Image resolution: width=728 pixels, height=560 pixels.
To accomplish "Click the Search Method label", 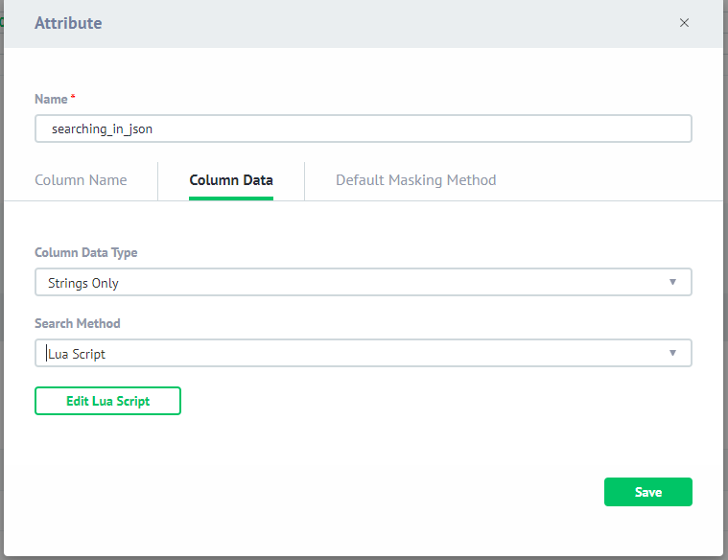I will tap(78, 324).
